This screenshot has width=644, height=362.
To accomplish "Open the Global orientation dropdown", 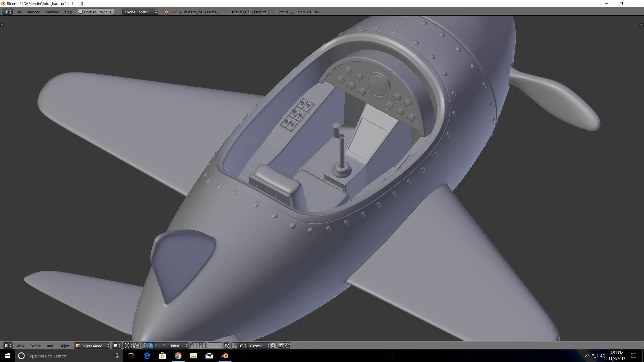I will click(178, 346).
